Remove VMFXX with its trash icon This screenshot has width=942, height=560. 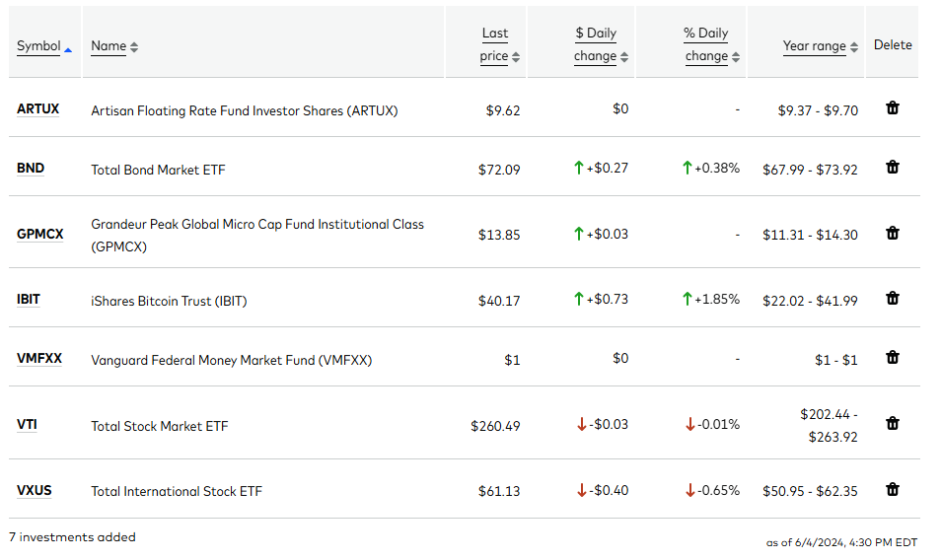click(892, 358)
